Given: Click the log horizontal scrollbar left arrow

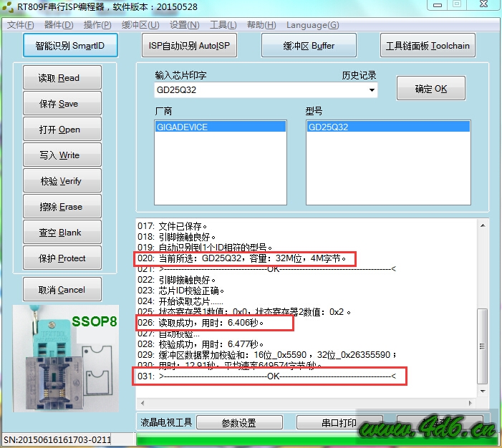Looking at the screenshot, I should pos(143,403).
